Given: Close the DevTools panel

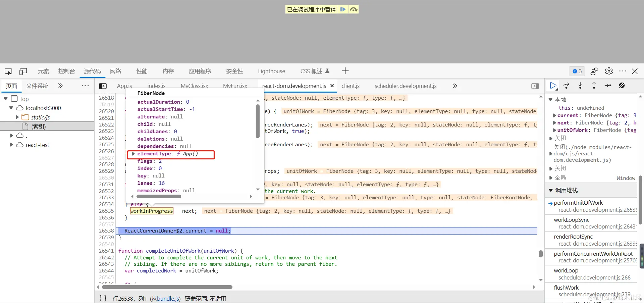Looking at the screenshot, I should (635, 71).
